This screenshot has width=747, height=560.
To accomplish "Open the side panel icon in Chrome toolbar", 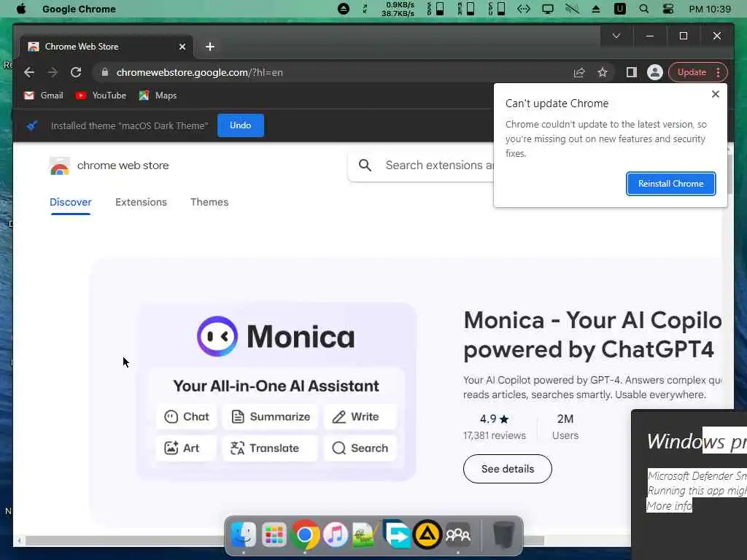I will click(631, 72).
